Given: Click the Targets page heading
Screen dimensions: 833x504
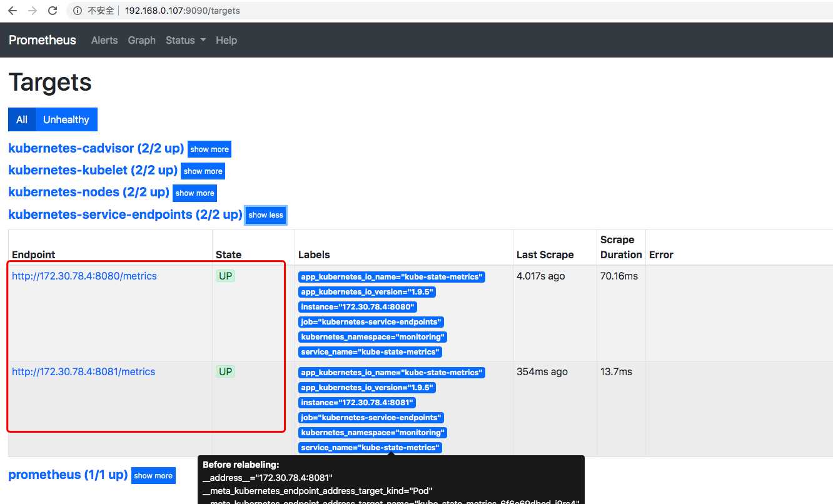Looking at the screenshot, I should [x=50, y=82].
